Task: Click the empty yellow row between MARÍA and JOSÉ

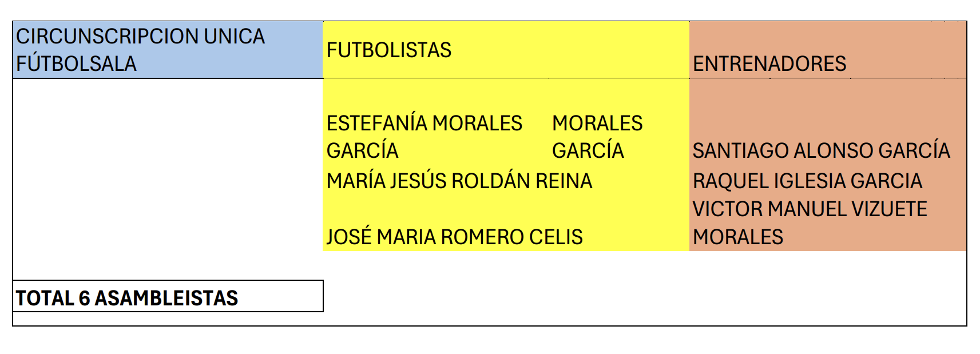Action: [x=506, y=209]
